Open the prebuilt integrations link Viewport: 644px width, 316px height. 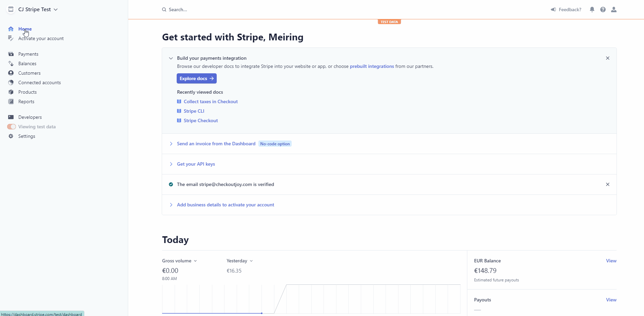click(x=372, y=66)
